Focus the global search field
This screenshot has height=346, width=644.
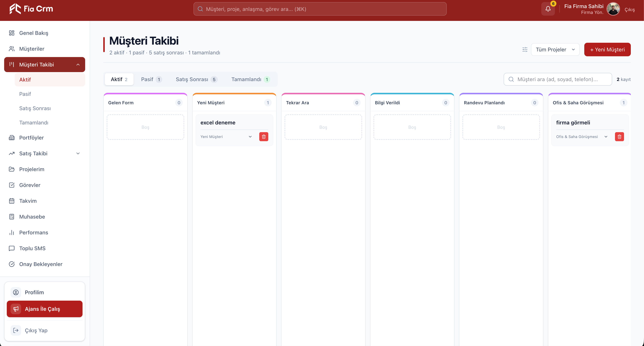(x=320, y=9)
